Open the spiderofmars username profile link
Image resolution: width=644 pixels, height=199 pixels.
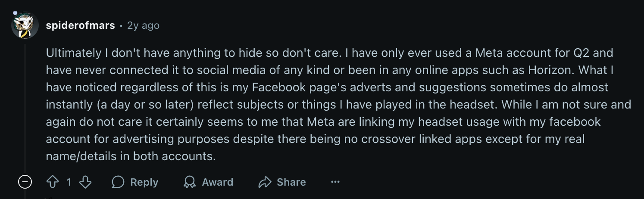[80, 25]
